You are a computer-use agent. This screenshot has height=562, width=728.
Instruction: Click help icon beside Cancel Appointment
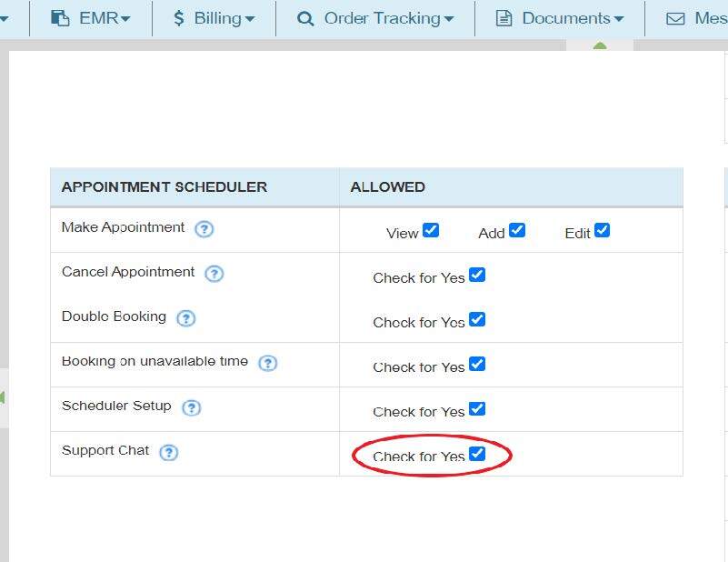[x=214, y=274]
